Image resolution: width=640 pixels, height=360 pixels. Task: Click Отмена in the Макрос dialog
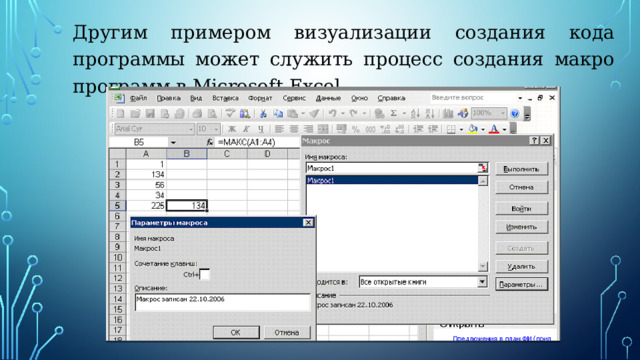coord(521,187)
